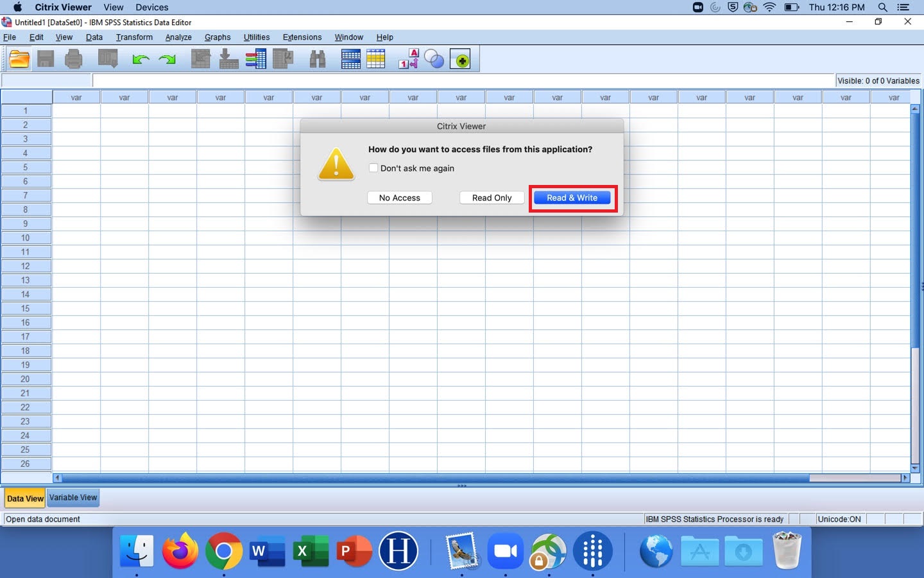
Task: Click the No Access button
Action: pyautogui.click(x=400, y=198)
